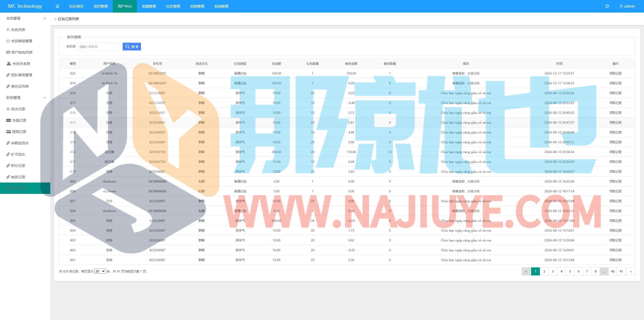Click the sidebar collapse hamburger icon
The height and width of the screenshot is (320, 644).
pos(57,6)
